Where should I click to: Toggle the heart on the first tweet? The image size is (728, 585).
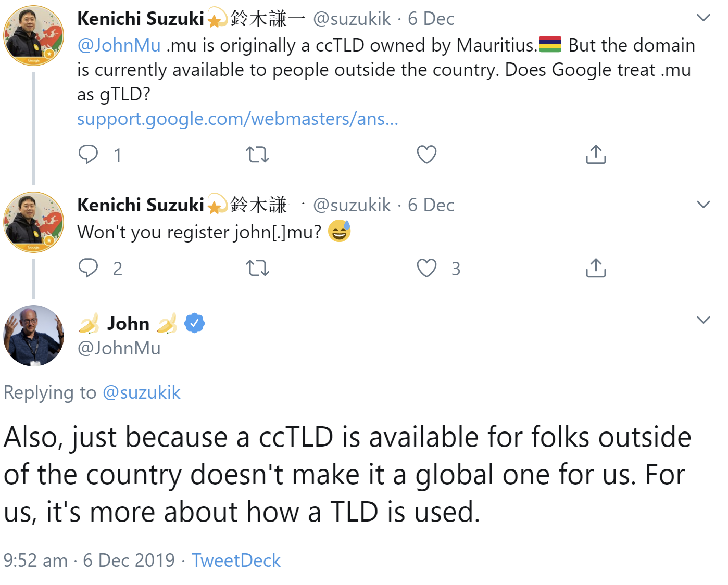pos(426,154)
